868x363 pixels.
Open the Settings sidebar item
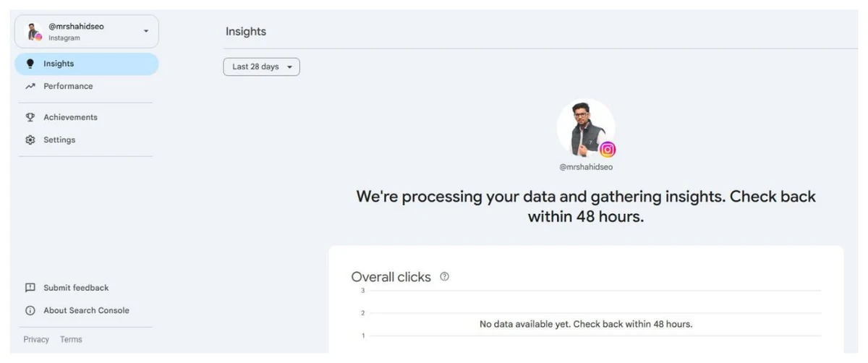tap(86, 140)
